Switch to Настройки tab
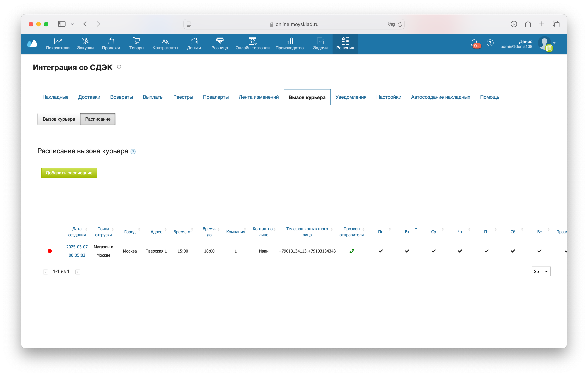Viewport: 588px width, 376px height. tap(389, 97)
